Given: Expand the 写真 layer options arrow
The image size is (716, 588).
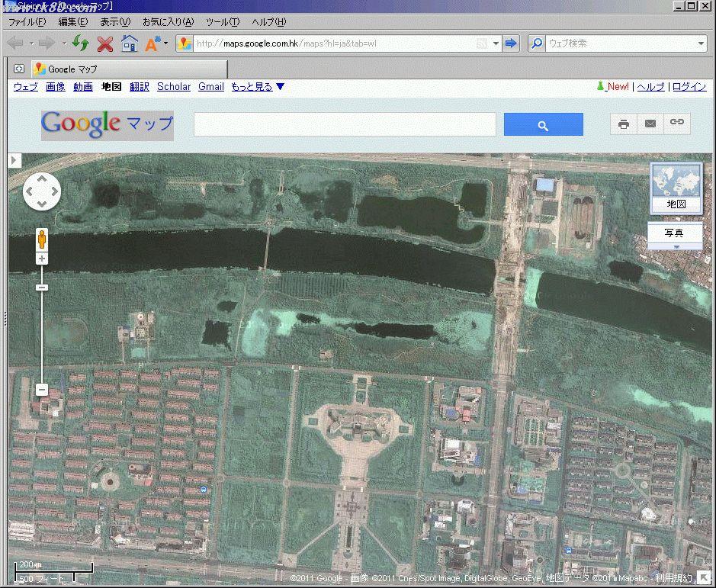Looking at the screenshot, I should coord(675,247).
